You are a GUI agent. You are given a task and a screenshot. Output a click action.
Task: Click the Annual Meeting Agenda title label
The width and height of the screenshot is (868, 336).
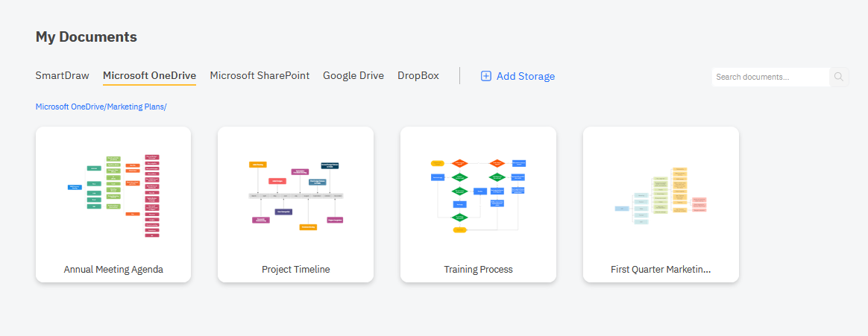pos(113,270)
